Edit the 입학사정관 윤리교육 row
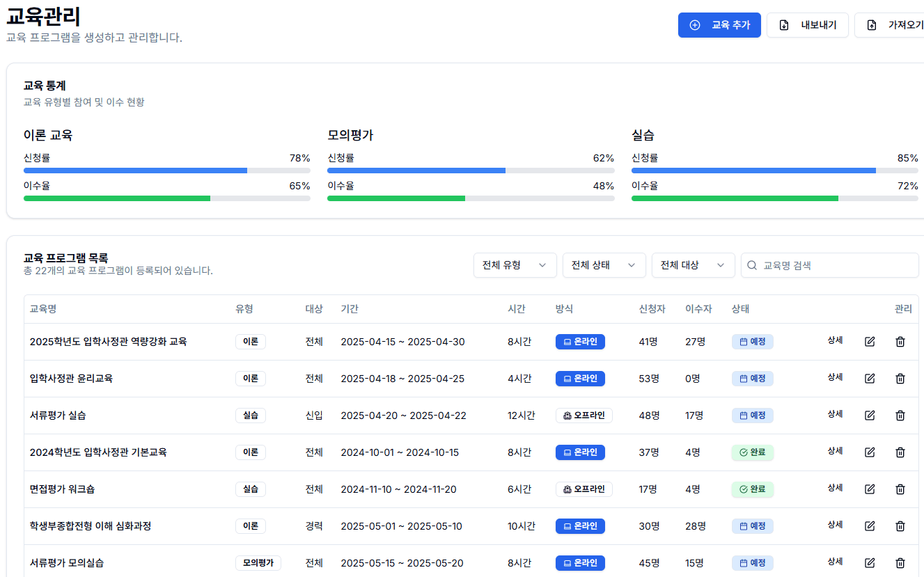The width and height of the screenshot is (924, 577). (x=870, y=379)
